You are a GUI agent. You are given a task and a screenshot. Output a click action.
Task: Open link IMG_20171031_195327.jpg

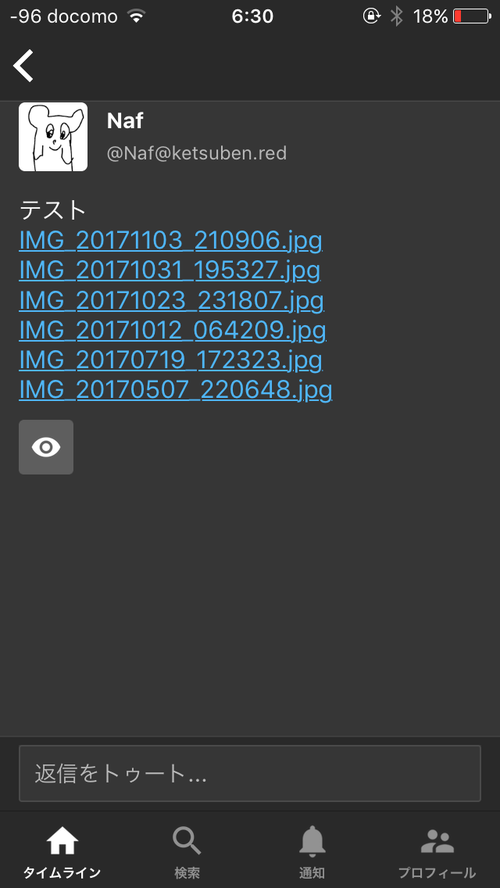170,271
